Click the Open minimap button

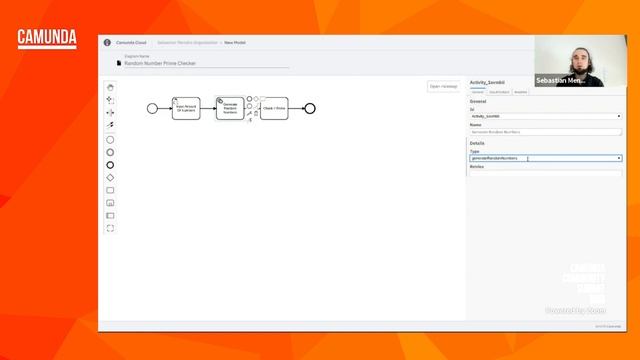444,87
